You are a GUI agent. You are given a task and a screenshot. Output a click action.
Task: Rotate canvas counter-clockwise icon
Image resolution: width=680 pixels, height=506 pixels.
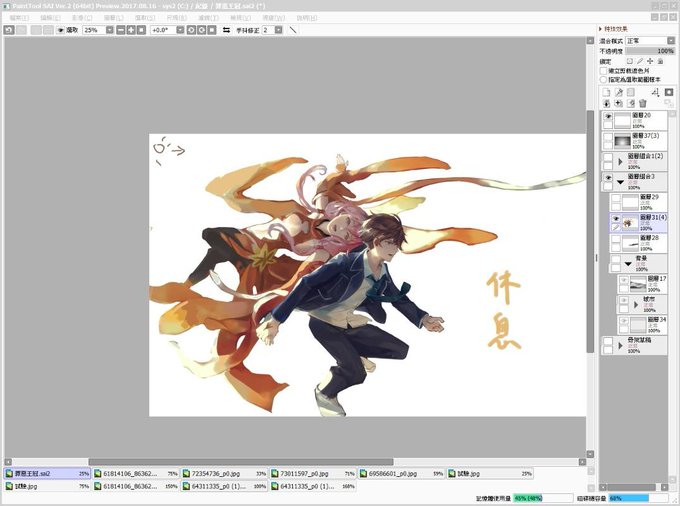tap(191, 30)
